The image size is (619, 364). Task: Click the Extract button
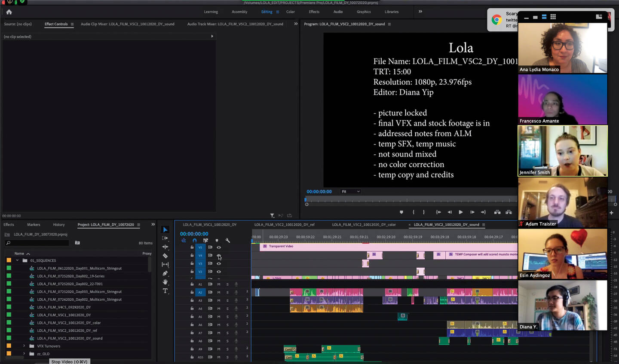click(x=509, y=212)
